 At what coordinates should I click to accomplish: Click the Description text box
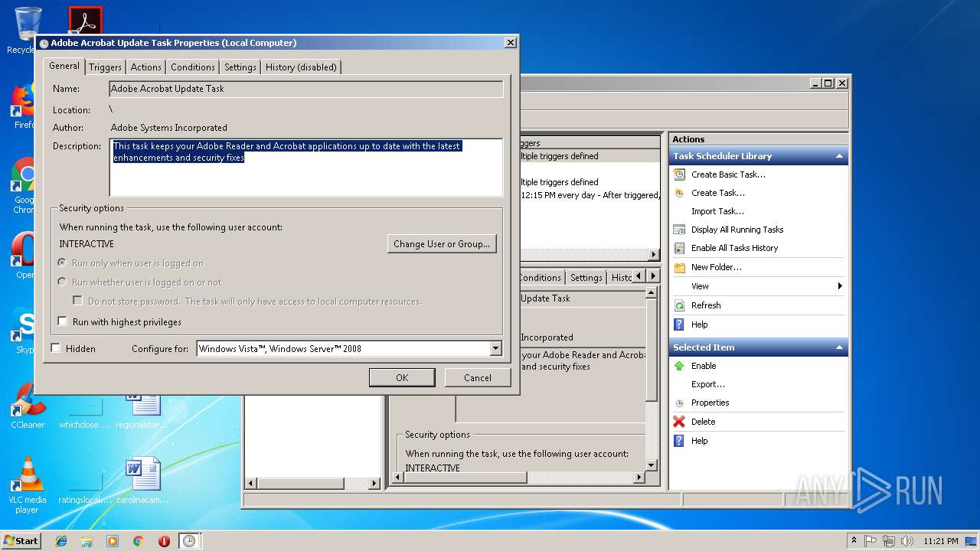(305, 167)
